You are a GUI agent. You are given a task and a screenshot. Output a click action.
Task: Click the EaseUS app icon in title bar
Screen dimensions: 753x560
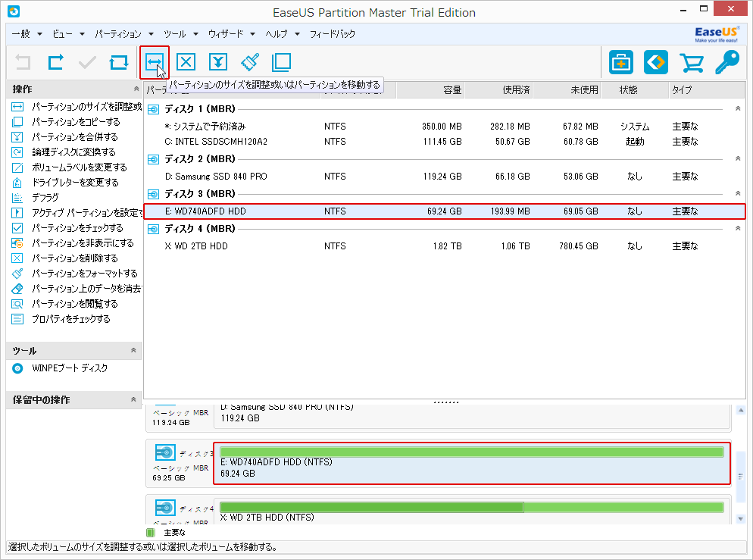[14, 11]
